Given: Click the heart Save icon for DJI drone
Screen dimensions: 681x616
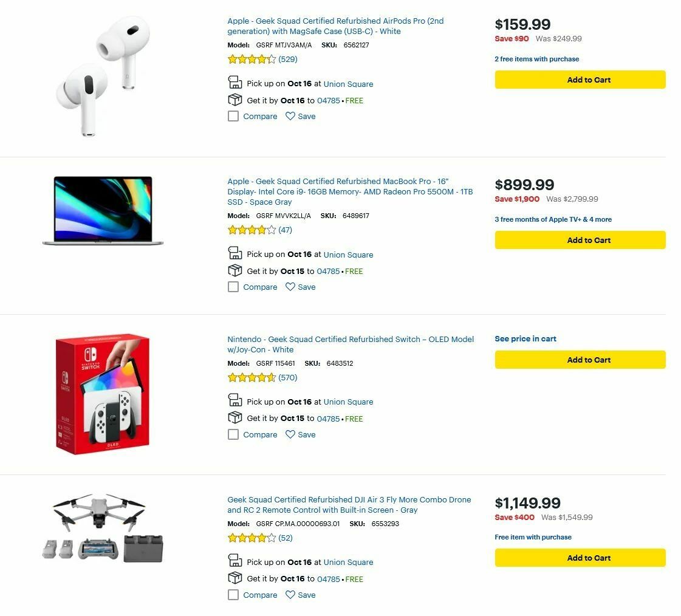Looking at the screenshot, I should click(x=289, y=595).
